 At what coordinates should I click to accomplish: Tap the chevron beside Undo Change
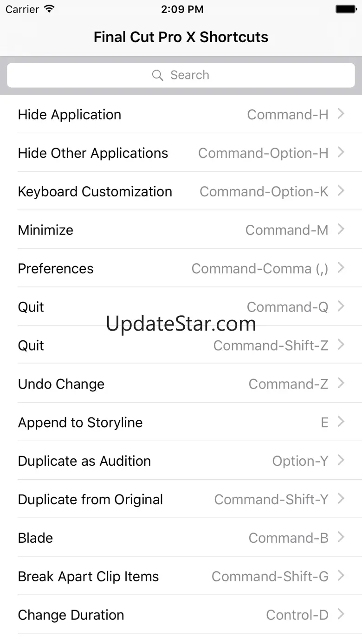coord(341,384)
